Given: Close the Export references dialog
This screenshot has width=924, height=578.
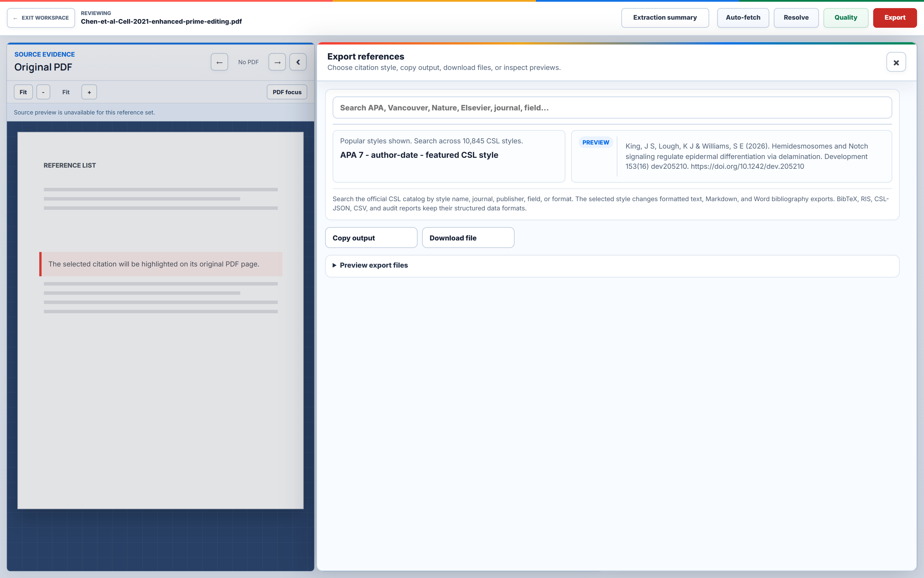Looking at the screenshot, I should (x=896, y=62).
